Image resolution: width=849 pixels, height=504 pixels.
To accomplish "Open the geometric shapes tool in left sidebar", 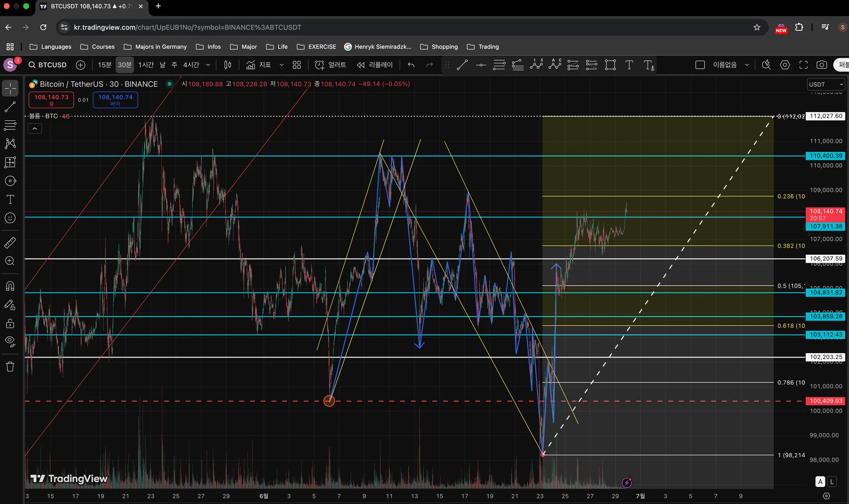I will tap(10, 181).
